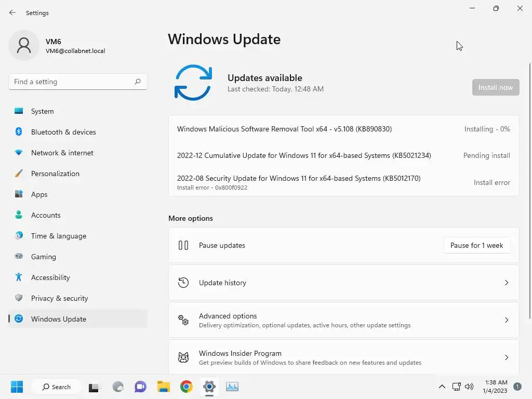
Task: Select Windows Update in the sidebar
Action: pyautogui.click(x=78, y=319)
